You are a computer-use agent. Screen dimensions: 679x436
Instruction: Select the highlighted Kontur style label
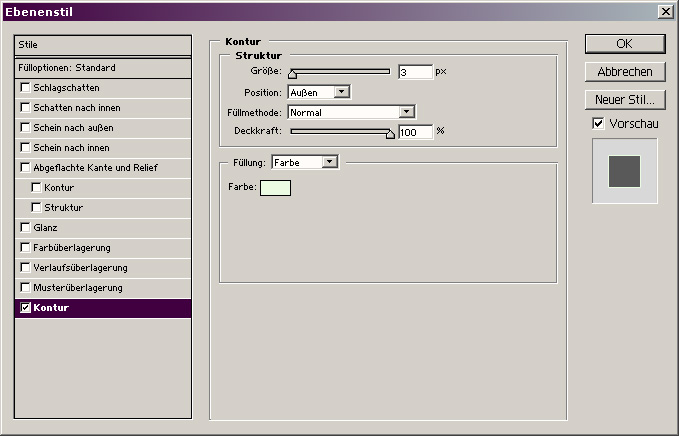[51, 307]
